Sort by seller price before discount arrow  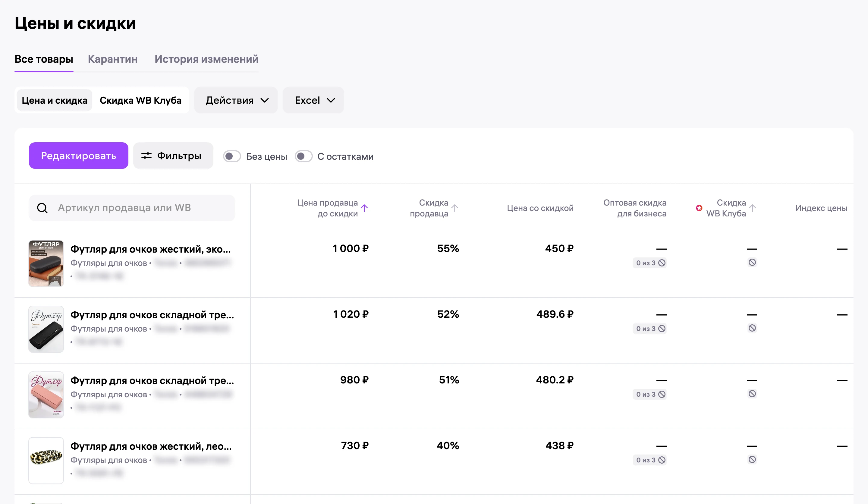(x=364, y=208)
